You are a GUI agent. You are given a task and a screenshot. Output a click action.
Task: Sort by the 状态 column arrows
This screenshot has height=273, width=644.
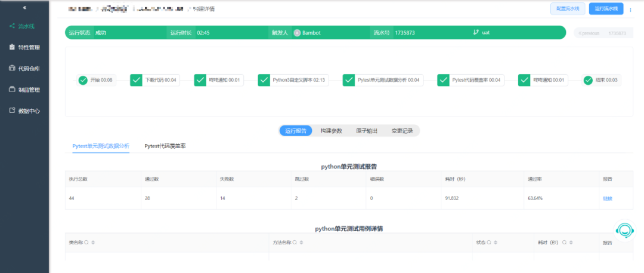click(494, 243)
